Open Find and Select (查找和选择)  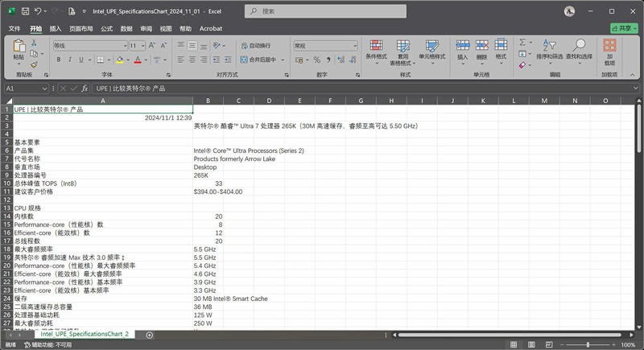pyautogui.click(x=579, y=52)
